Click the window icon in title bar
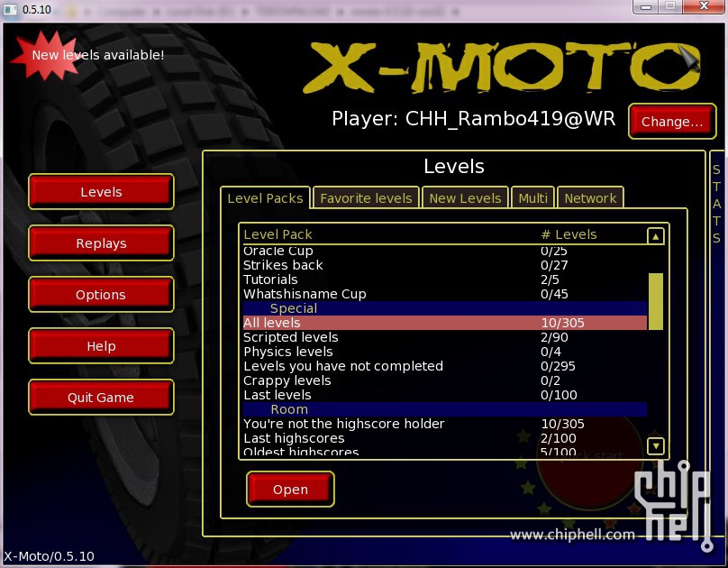Screen dimensions: 728x568 click(10, 9)
